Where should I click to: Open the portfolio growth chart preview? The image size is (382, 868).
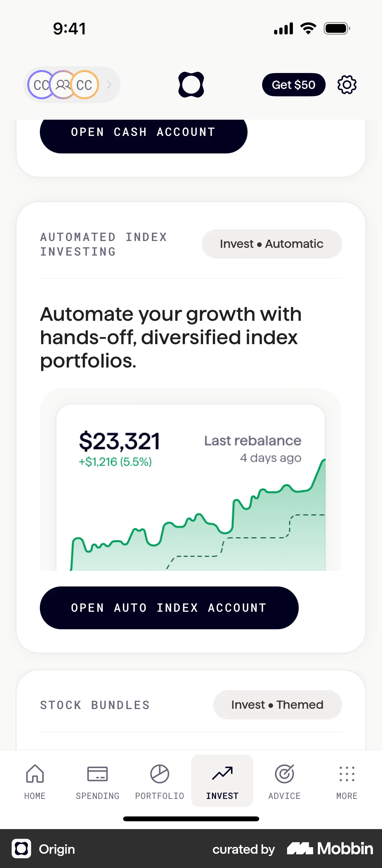[x=191, y=487]
